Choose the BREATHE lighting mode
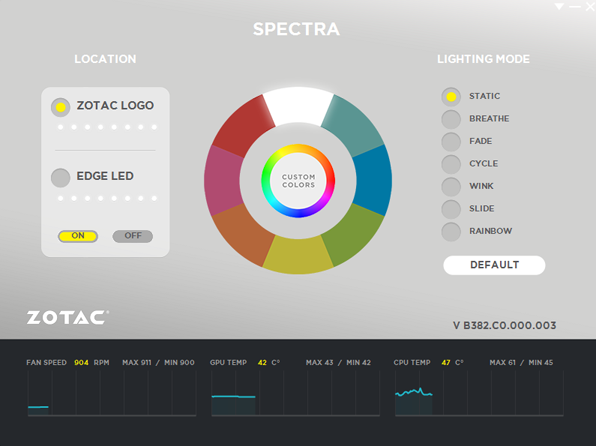 click(451, 119)
